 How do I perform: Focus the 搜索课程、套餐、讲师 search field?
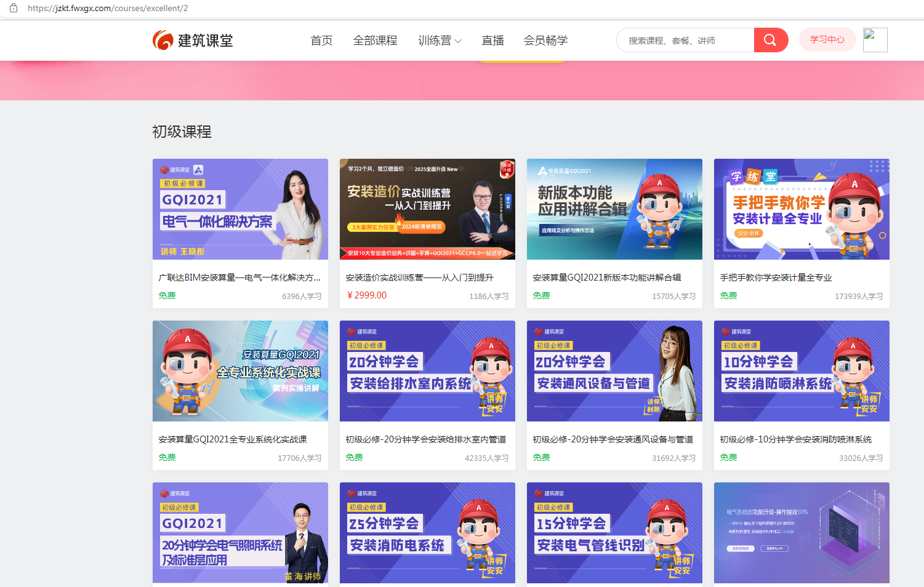(x=685, y=40)
